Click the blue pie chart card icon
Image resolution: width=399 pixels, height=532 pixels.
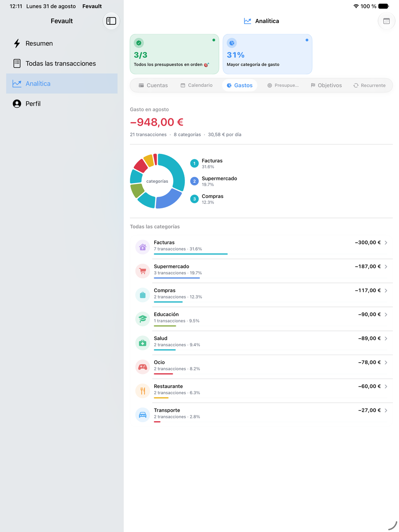(232, 43)
